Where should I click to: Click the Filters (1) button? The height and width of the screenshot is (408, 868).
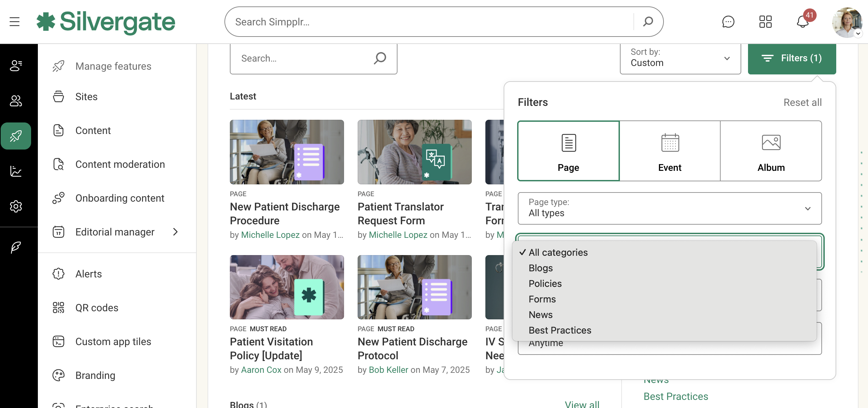(x=792, y=58)
